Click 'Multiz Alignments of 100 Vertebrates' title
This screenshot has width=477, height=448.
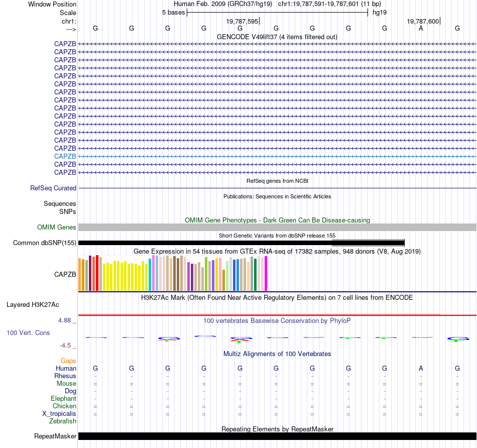(x=277, y=354)
